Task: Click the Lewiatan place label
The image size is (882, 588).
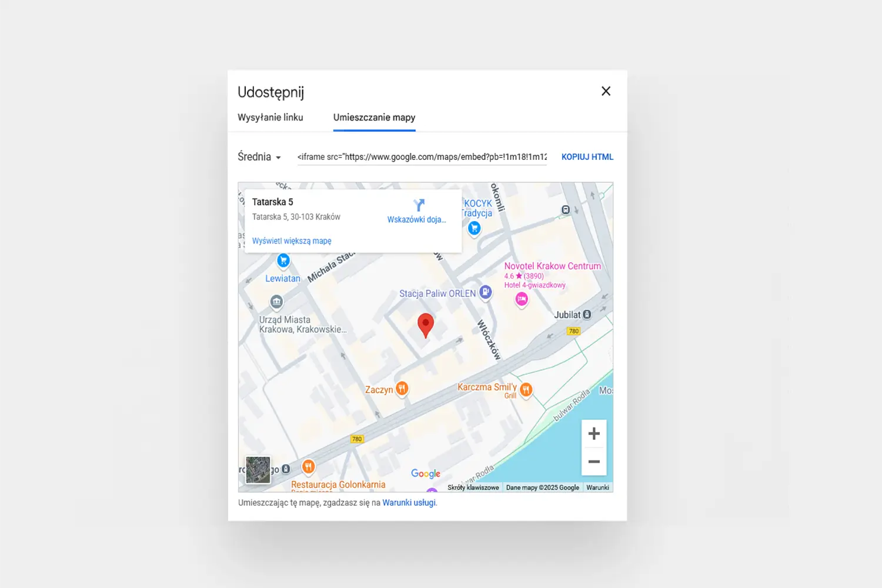Action: pyautogui.click(x=283, y=279)
